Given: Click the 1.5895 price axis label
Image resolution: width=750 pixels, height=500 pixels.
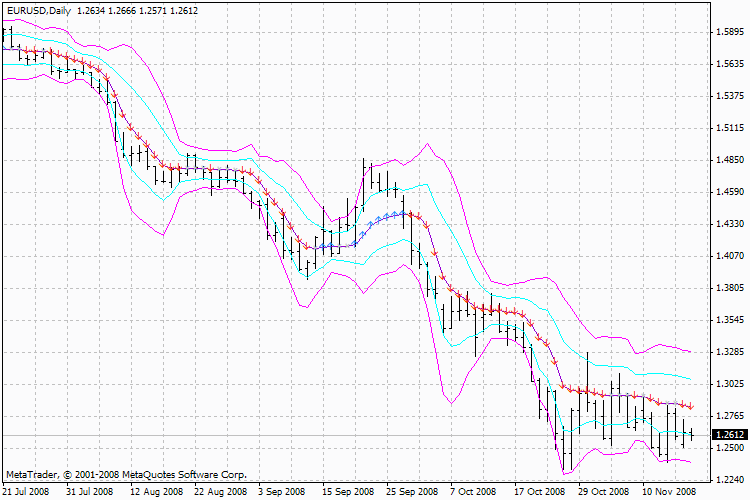Looking at the screenshot, I should (x=729, y=32).
